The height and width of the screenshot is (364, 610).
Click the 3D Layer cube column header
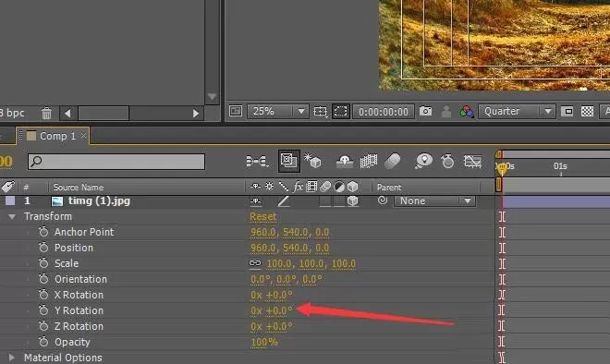coord(352,187)
